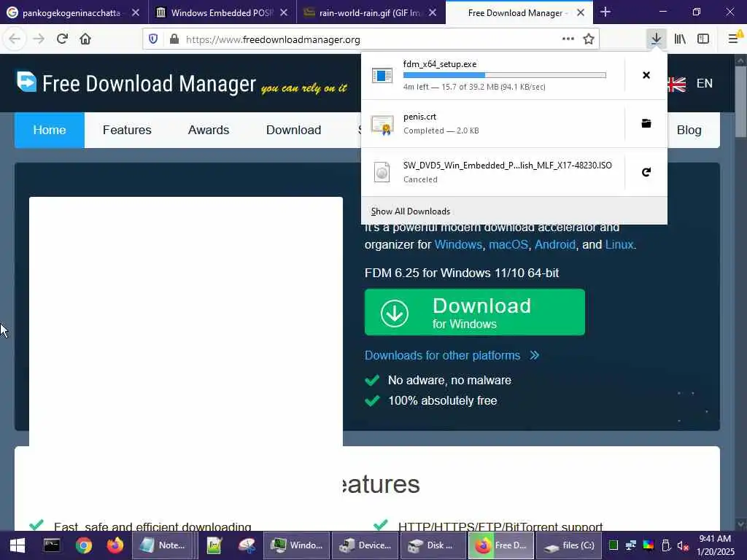The height and width of the screenshot is (560, 747).
Task: Retry the canceled SW_DVD5 ISO download
Action: pos(646,172)
